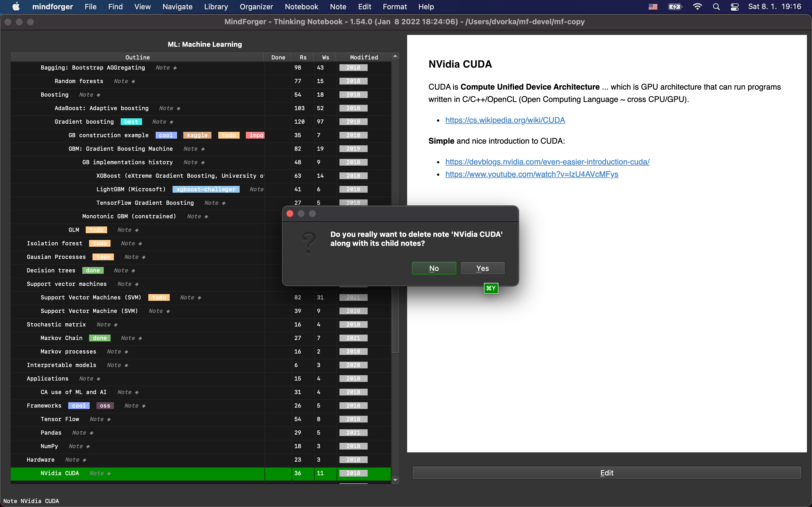Click No to keep the NVidia CUDA note
812x507 pixels.
point(434,268)
